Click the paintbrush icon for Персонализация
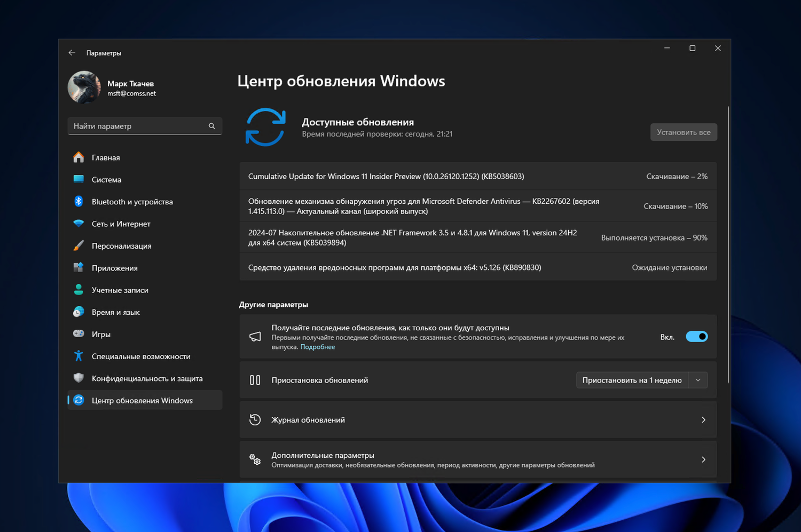Screen dimensions: 801x532 [78, 245]
